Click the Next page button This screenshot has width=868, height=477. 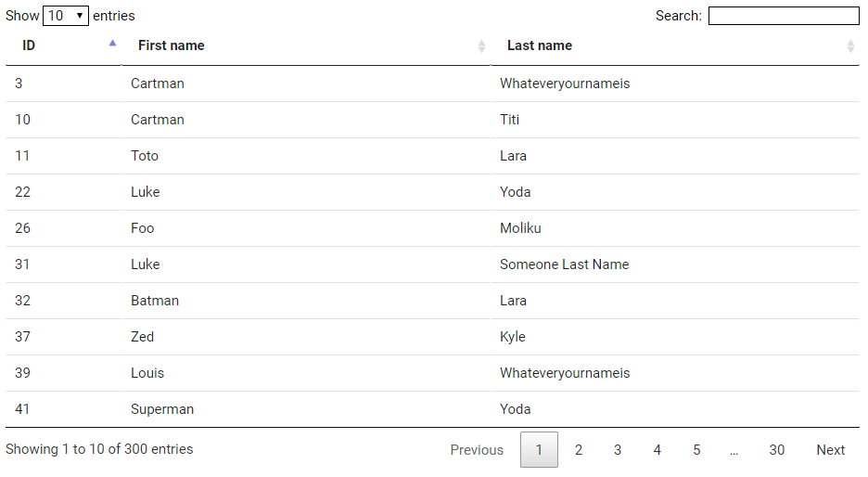(x=830, y=450)
